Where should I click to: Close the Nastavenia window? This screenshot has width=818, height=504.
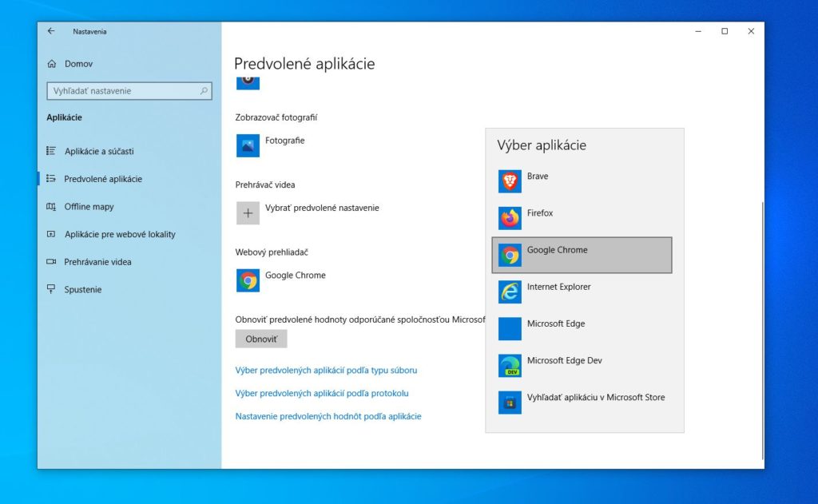point(751,31)
